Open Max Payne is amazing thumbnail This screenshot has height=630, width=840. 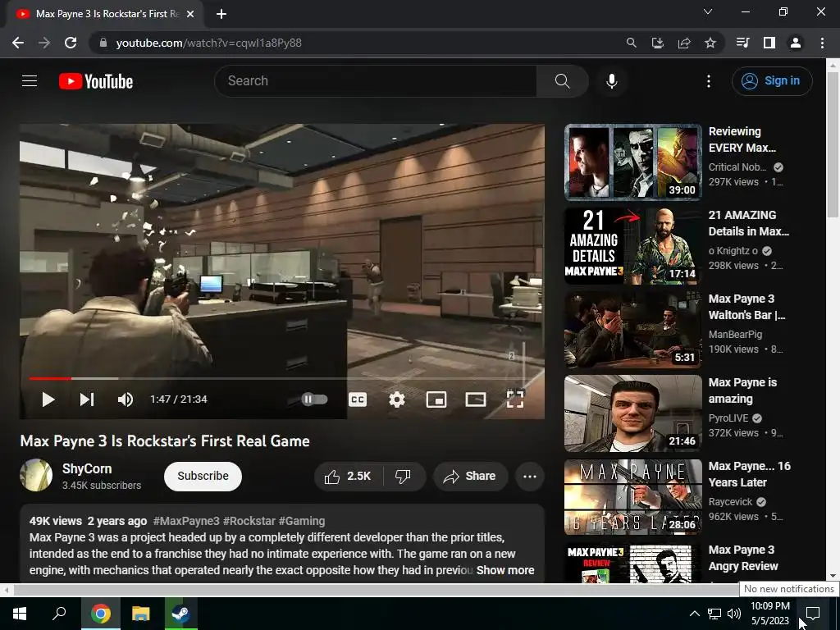pyautogui.click(x=632, y=413)
